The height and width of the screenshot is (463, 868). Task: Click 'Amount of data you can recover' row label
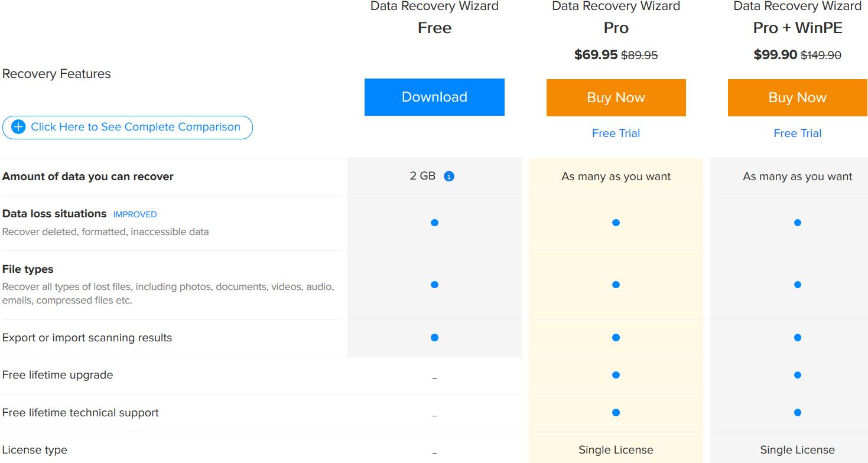pos(88,177)
